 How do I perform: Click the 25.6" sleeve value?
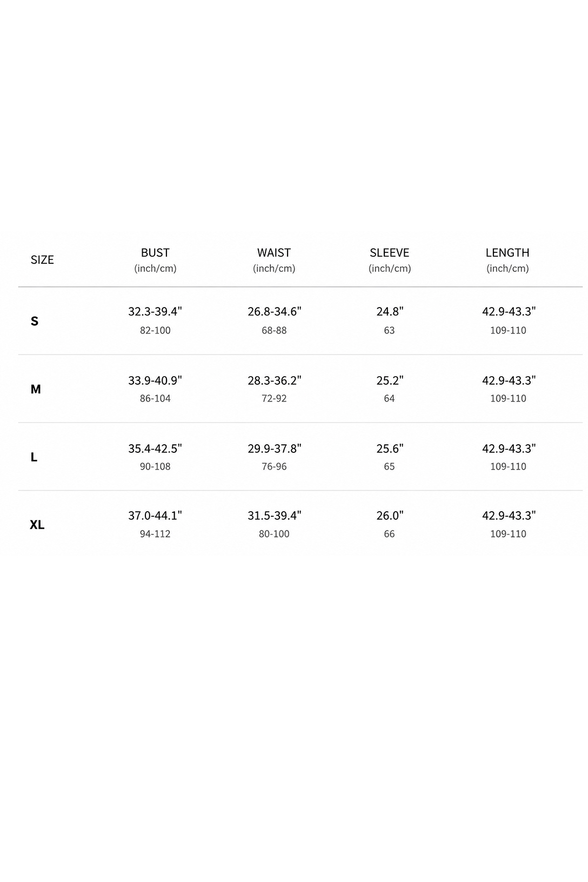(390, 449)
